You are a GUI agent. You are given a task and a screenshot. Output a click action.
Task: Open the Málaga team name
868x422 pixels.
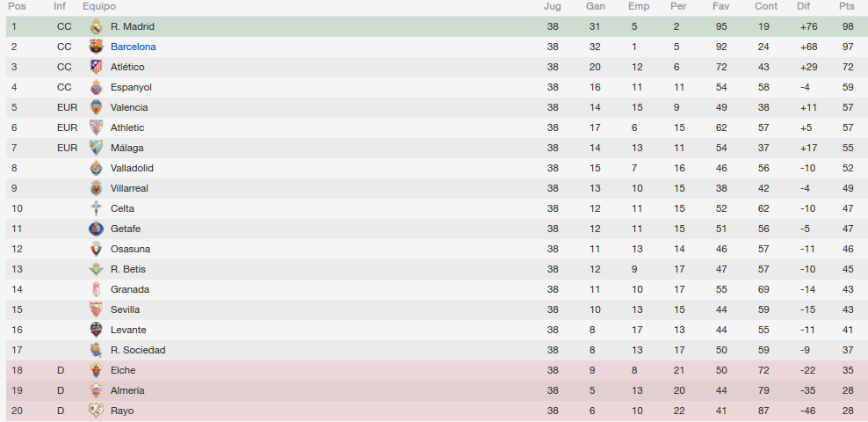[127, 148]
